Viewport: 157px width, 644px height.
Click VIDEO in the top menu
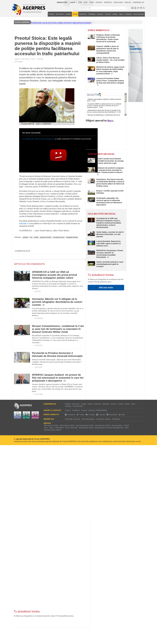[92, 2]
